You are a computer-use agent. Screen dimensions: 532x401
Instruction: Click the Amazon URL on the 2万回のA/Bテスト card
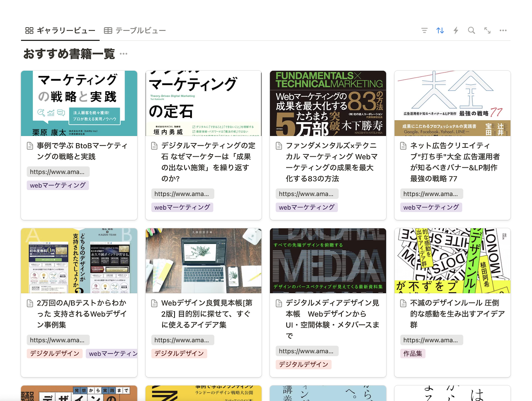[58, 340]
